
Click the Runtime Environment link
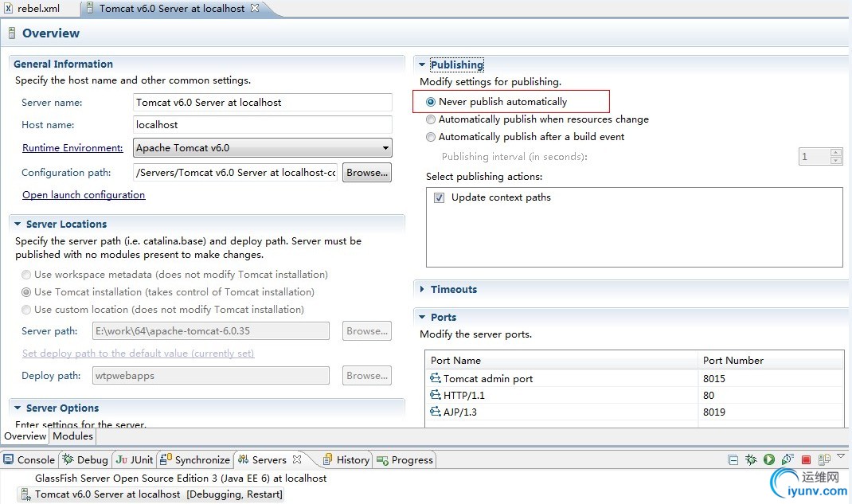(72, 148)
